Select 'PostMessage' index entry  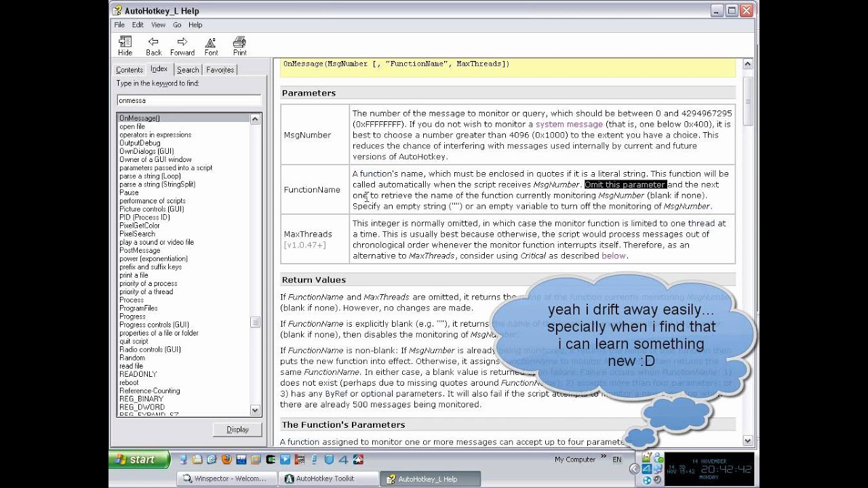[x=140, y=250]
